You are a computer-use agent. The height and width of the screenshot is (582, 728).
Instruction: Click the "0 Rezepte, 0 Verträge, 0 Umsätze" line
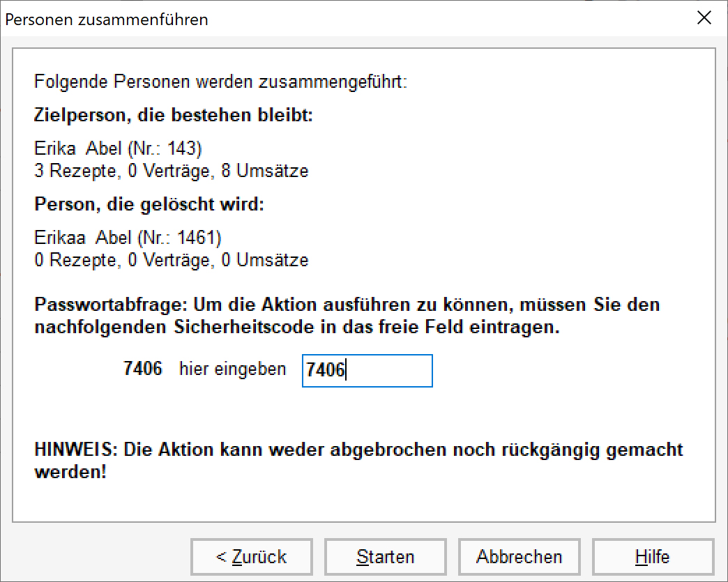[x=171, y=261]
